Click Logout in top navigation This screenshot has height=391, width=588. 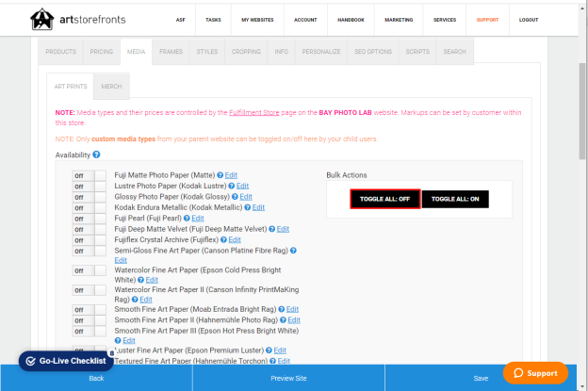click(x=529, y=20)
